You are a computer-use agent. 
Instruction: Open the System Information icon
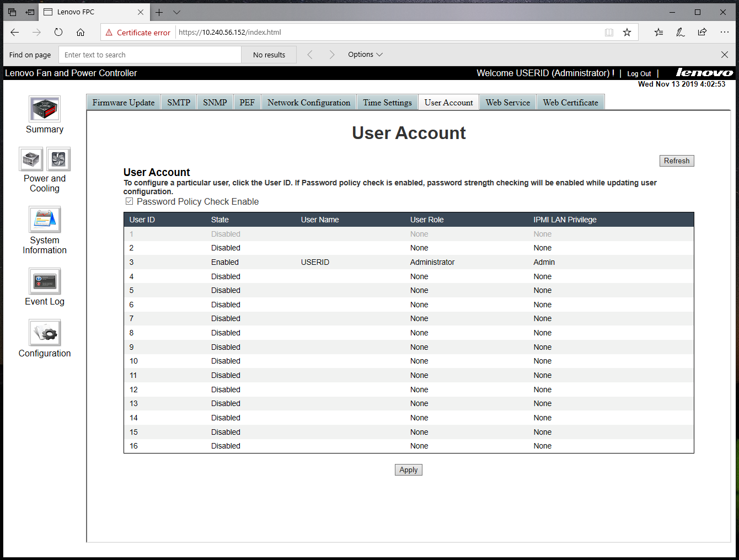click(x=45, y=220)
